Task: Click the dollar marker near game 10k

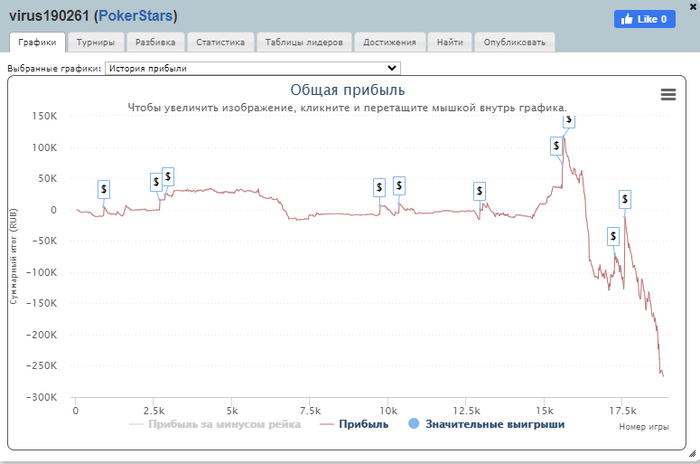Action: coord(399,185)
